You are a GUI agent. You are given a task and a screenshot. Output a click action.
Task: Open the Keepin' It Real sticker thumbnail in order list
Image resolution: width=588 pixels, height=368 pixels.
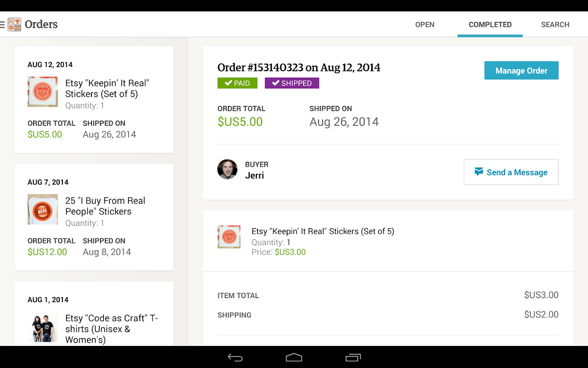click(43, 92)
